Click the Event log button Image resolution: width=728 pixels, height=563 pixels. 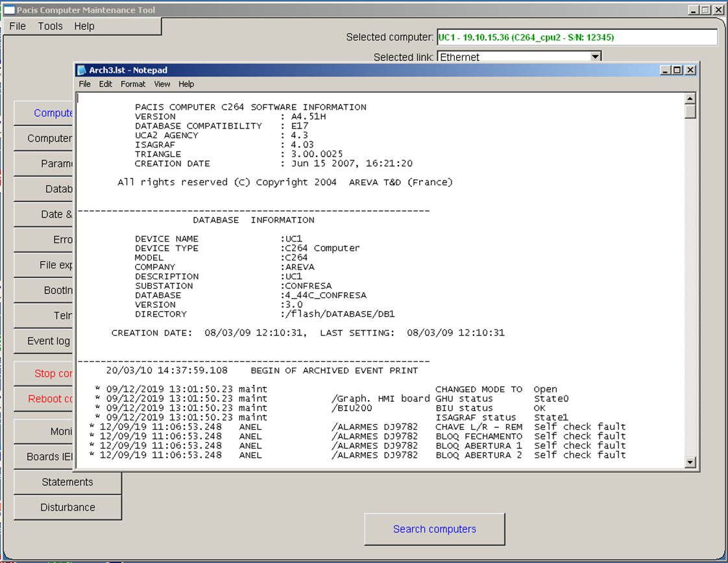point(43,341)
